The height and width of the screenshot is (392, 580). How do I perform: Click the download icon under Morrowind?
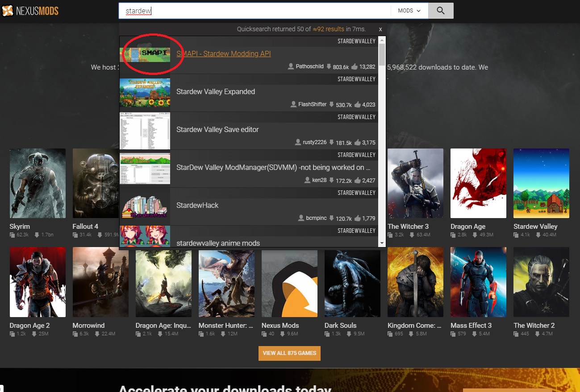tap(97, 334)
